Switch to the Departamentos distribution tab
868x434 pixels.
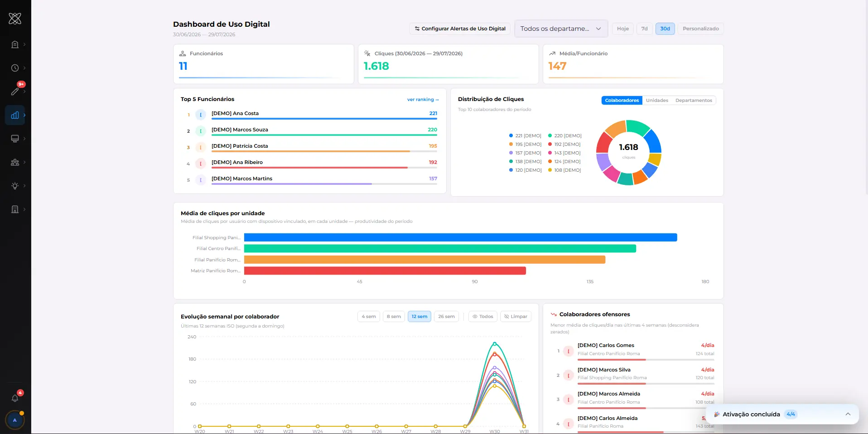point(694,101)
